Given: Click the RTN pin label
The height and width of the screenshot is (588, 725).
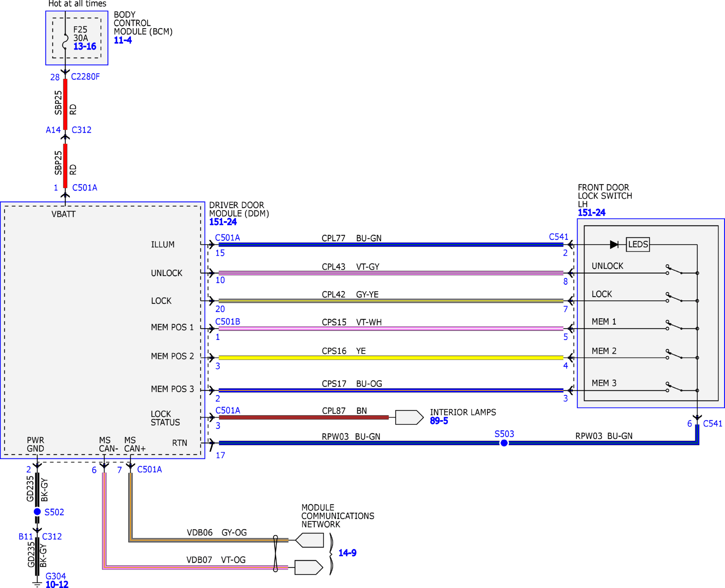Looking at the screenshot, I should [x=180, y=443].
